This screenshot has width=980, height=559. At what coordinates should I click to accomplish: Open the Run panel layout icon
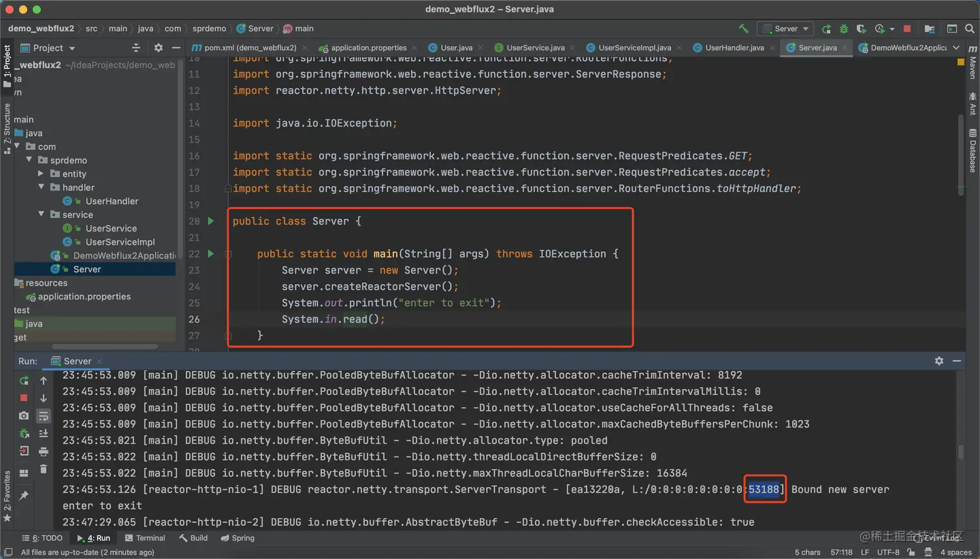pyautogui.click(x=24, y=473)
